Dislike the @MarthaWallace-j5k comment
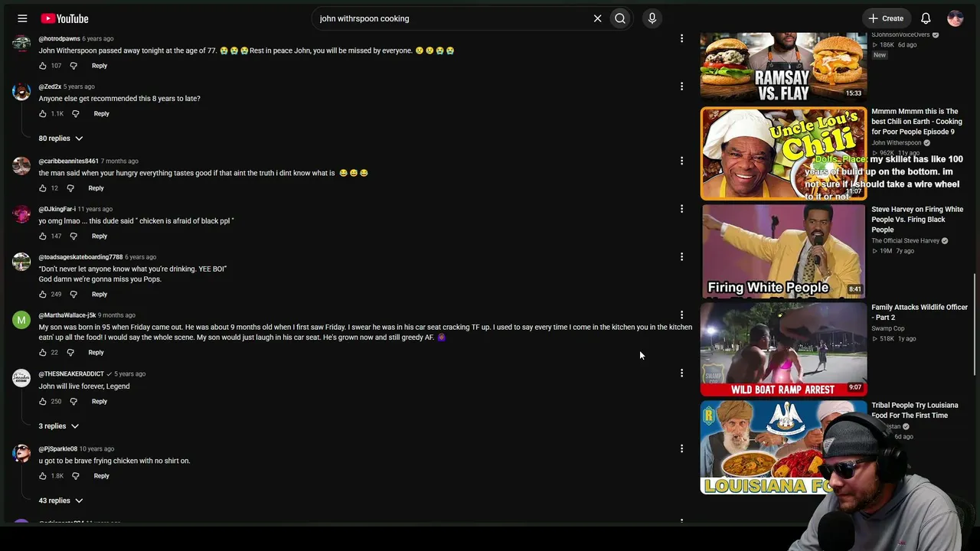The width and height of the screenshot is (980, 551). [70, 353]
